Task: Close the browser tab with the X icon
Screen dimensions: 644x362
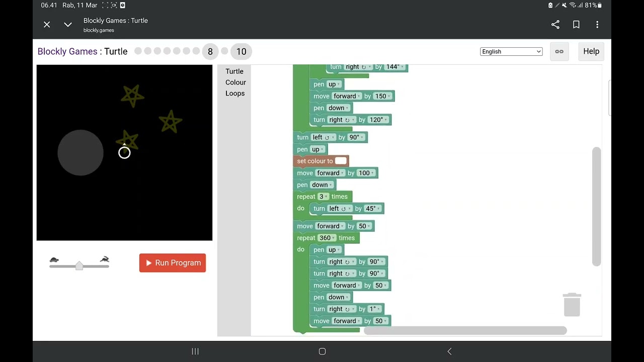Action: click(47, 25)
